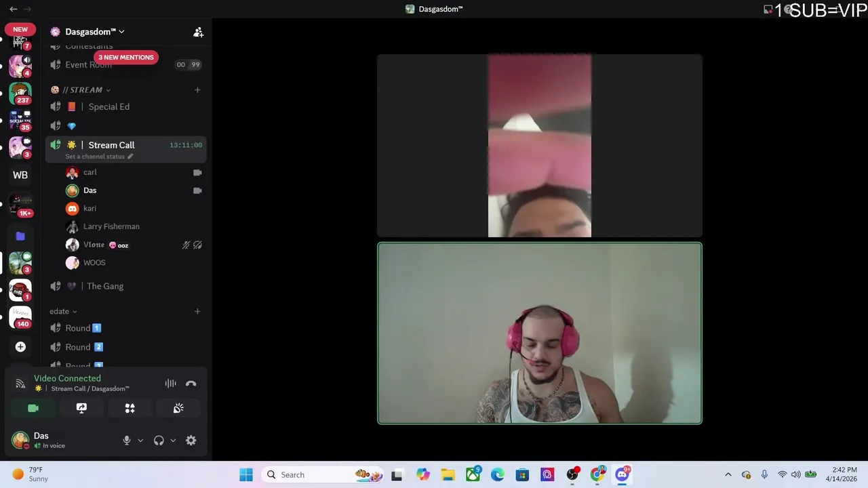
Task: Open OBS Studio from taskbar
Action: click(572, 475)
